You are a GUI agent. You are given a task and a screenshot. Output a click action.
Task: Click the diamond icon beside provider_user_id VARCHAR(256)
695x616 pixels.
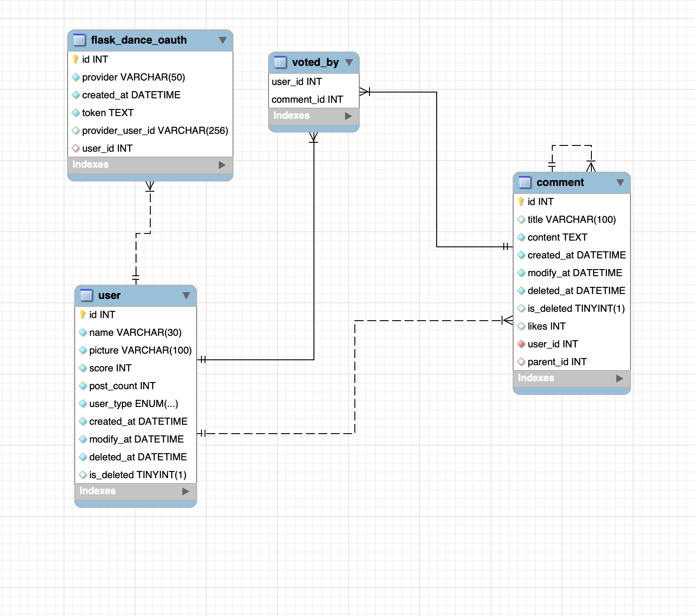coord(76,130)
